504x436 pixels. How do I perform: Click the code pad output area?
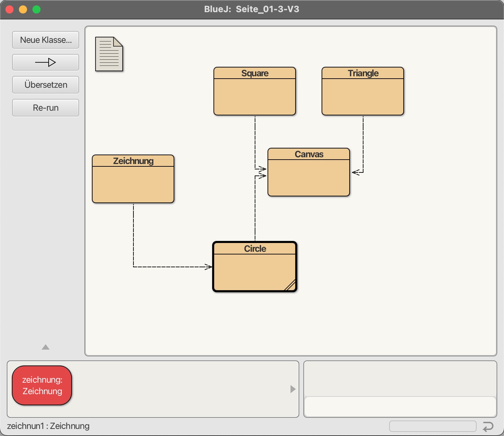pos(400,379)
